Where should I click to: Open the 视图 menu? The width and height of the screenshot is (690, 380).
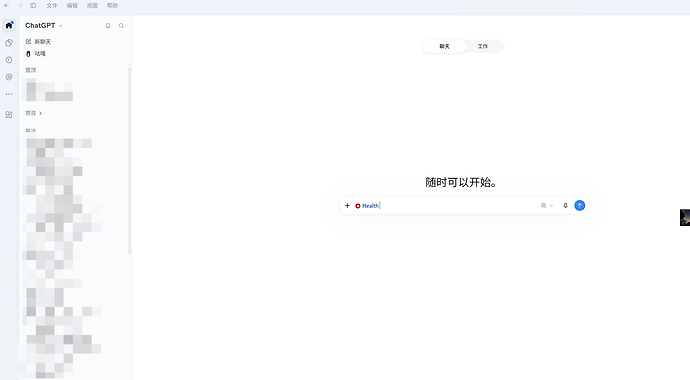[92, 6]
